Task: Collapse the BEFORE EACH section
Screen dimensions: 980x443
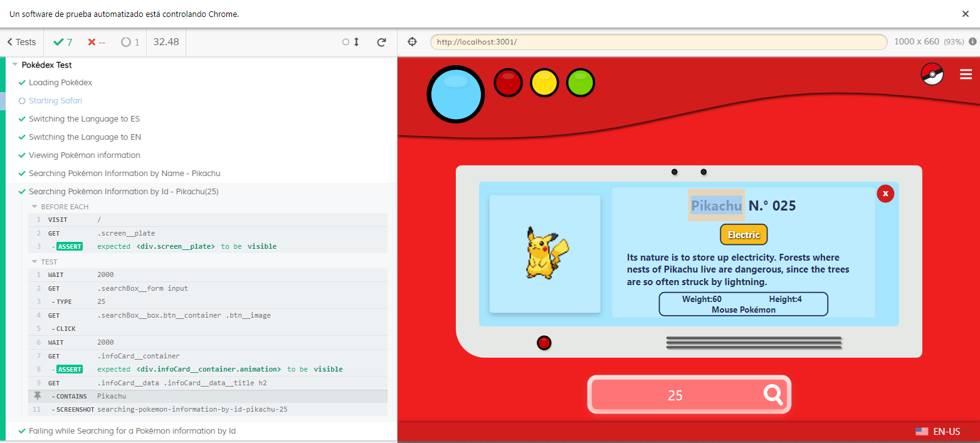Action: coord(60,207)
